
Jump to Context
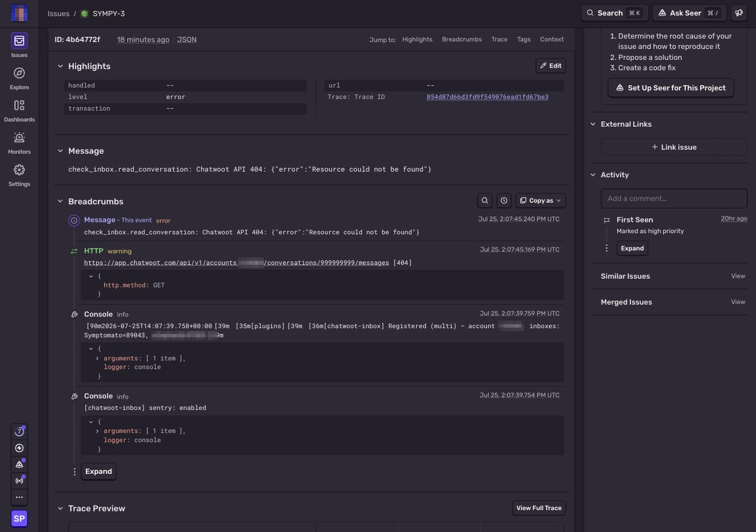pos(552,39)
